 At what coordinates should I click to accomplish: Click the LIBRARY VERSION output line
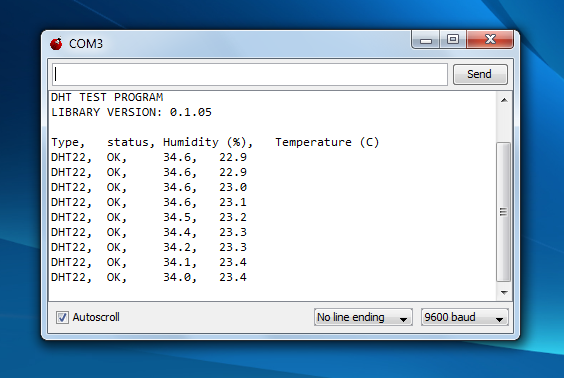[x=131, y=112]
